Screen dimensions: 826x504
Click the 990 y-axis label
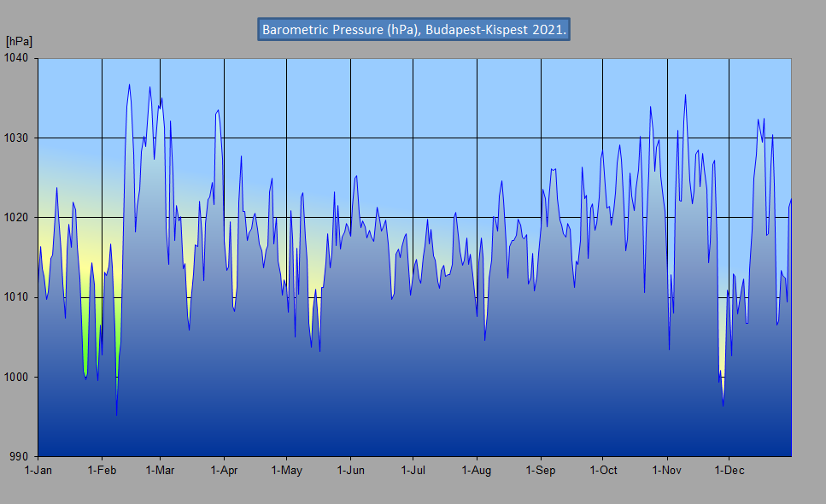21,456
